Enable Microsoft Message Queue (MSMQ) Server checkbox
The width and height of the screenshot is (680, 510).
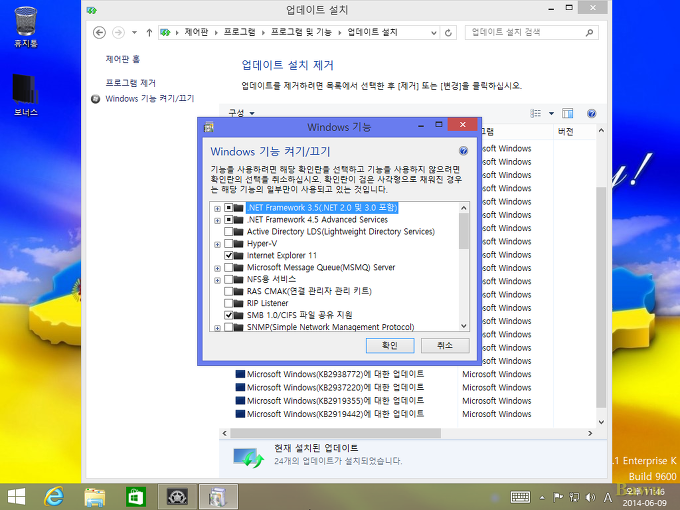(x=229, y=268)
